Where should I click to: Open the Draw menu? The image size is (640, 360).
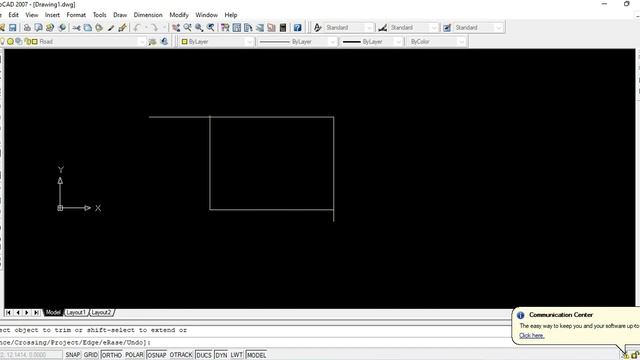click(x=120, y=15)
